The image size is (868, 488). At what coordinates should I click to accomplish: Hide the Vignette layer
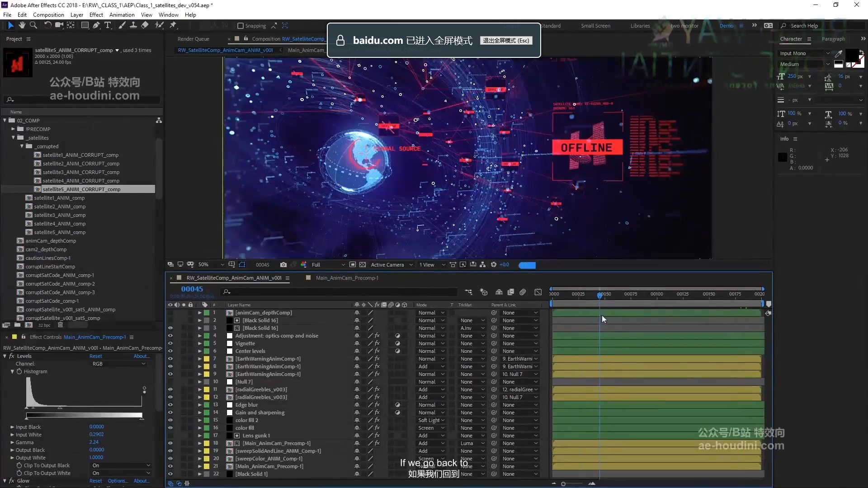pyautogui.click(x=170, y=343)
